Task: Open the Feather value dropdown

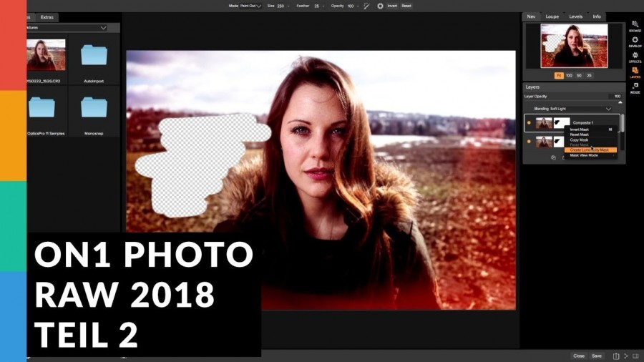Action: 323,6
